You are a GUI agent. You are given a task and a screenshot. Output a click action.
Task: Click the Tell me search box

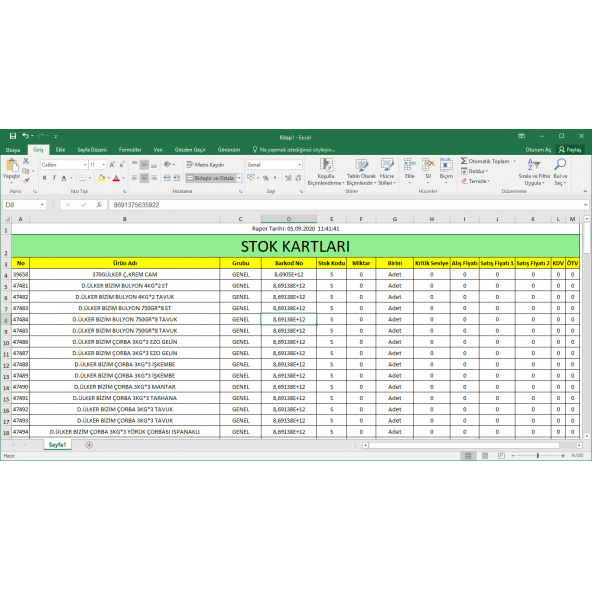coord(294,150)
